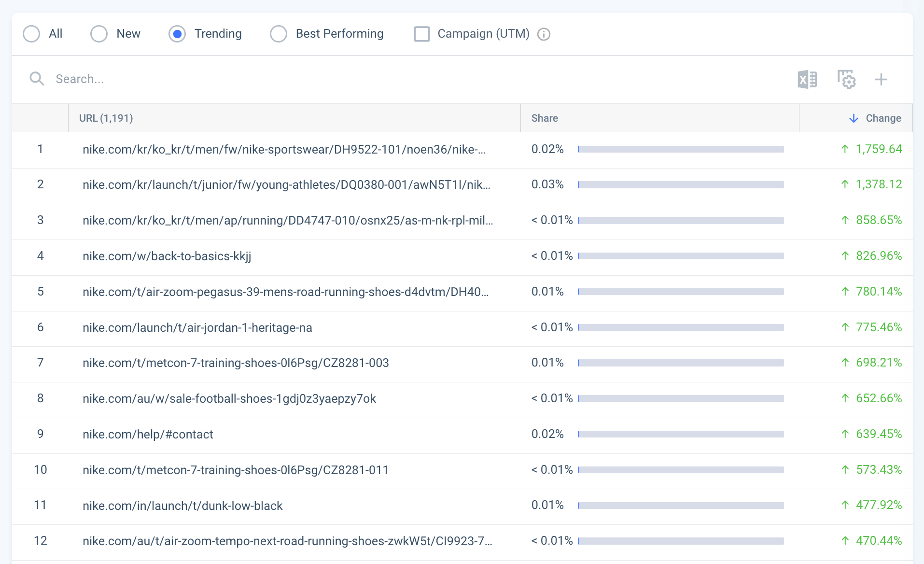Open the nike.com/help/#contact URL
Viewport: 924px width, 564px height.
(x=148, y=434)
